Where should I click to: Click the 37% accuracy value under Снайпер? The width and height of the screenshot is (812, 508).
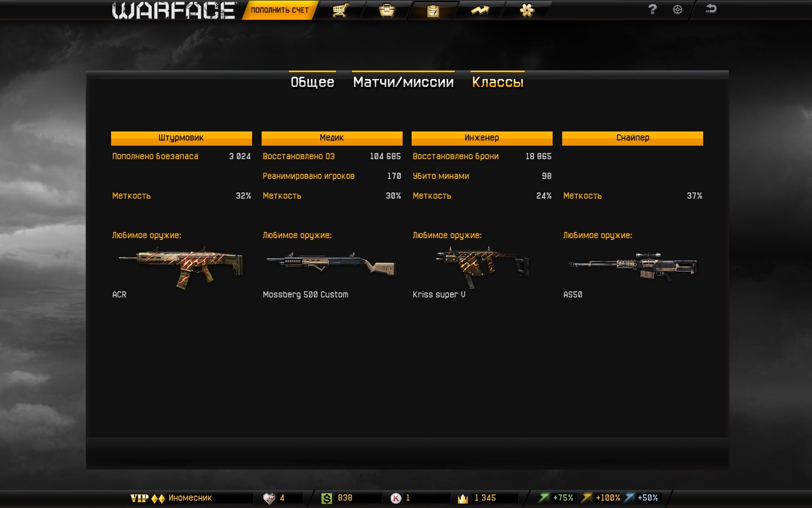[x=694, y=196]
